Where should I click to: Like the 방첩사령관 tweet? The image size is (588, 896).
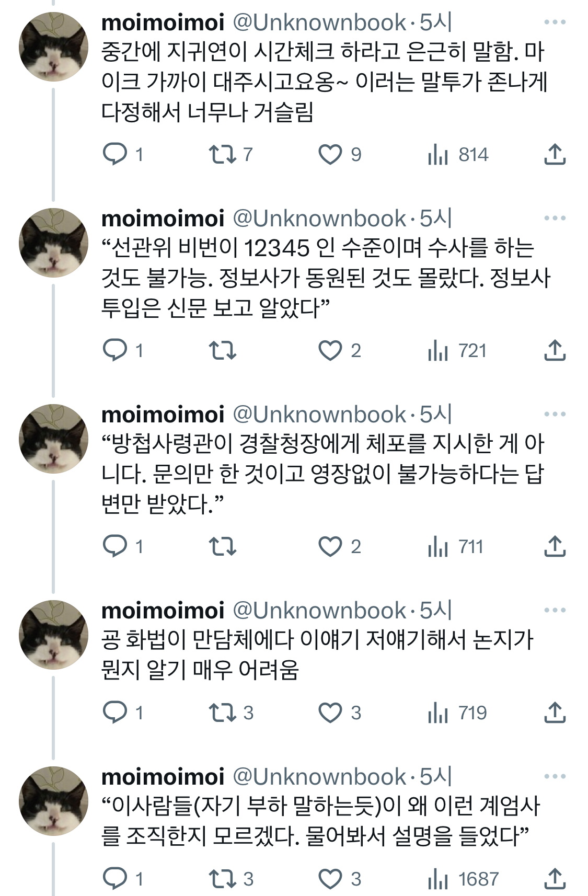tap(330, 546)
